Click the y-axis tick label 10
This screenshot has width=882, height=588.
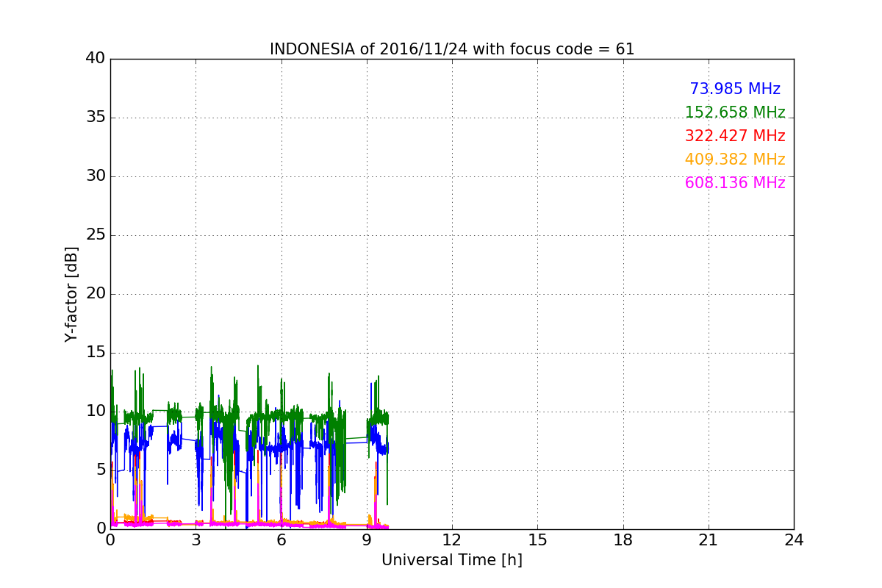point(96,411)
